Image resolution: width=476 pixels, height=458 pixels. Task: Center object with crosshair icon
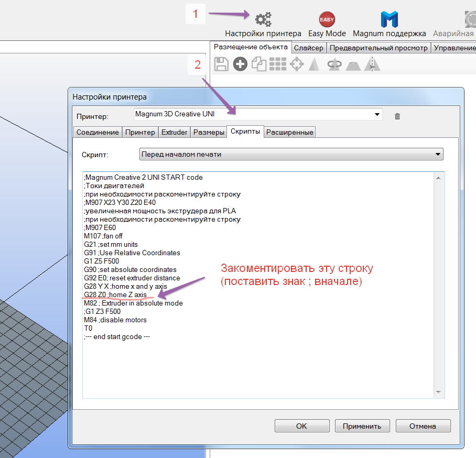coord(297,64)
